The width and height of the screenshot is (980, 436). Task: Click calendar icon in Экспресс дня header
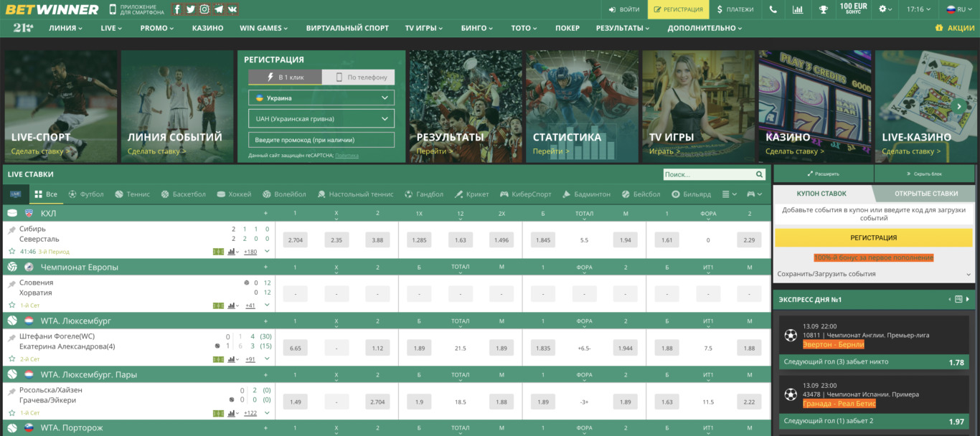958,299
